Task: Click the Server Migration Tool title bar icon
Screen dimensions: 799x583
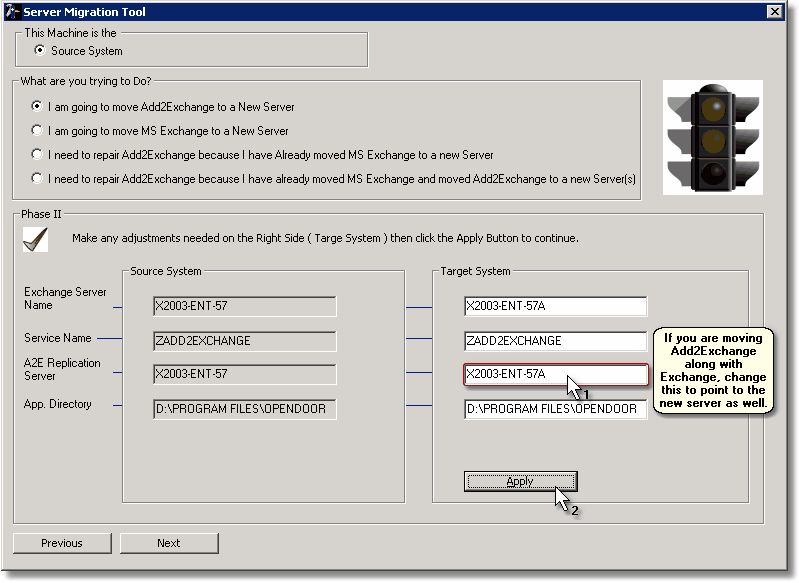Action: click(13, 11)
